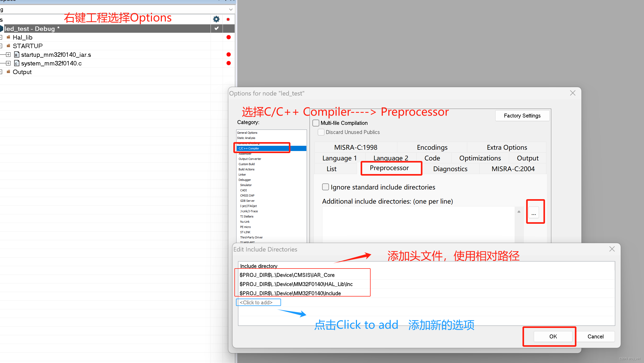Click the gear settings icon in workspace header
This screenshot has height=363, width=644.
click(x=216, y=19)
